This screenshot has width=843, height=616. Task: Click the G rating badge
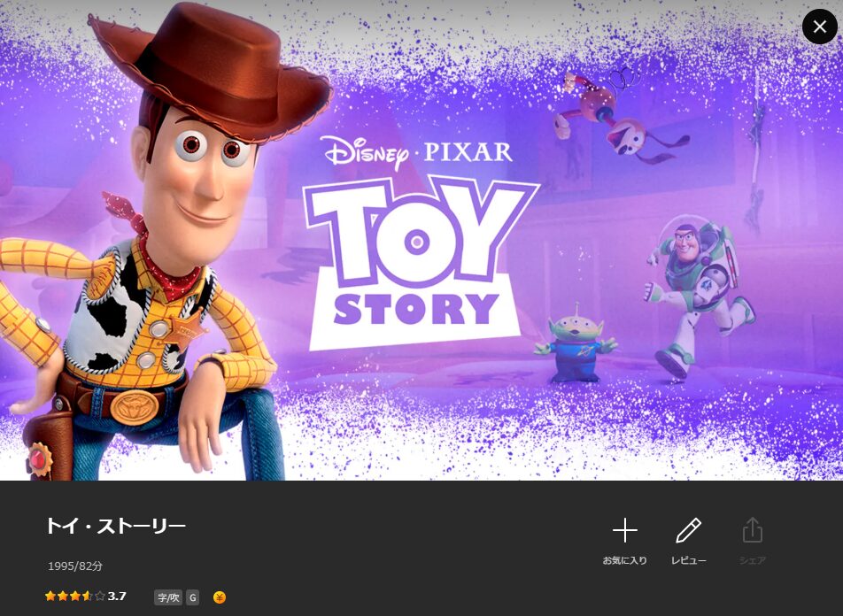point(192,597)
